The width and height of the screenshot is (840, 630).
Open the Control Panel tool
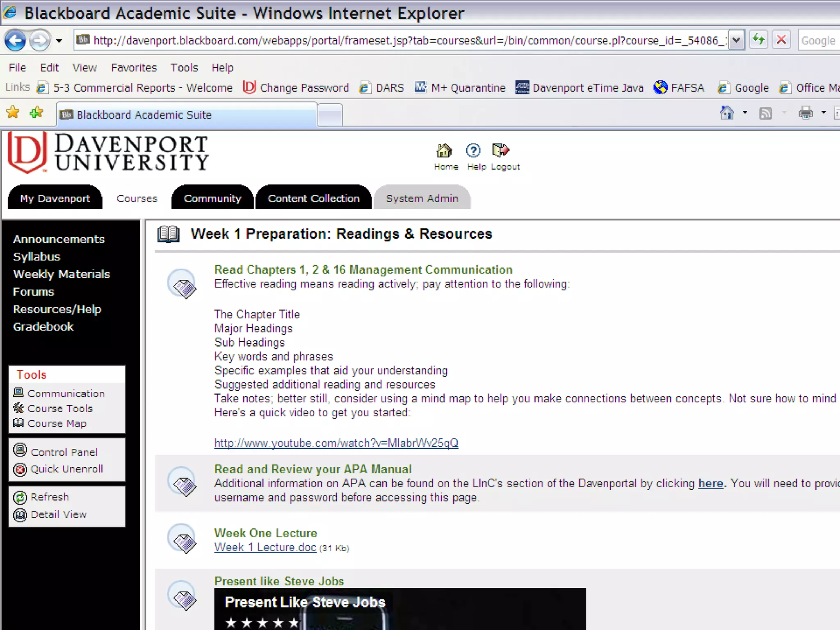[x=64, y=452]
